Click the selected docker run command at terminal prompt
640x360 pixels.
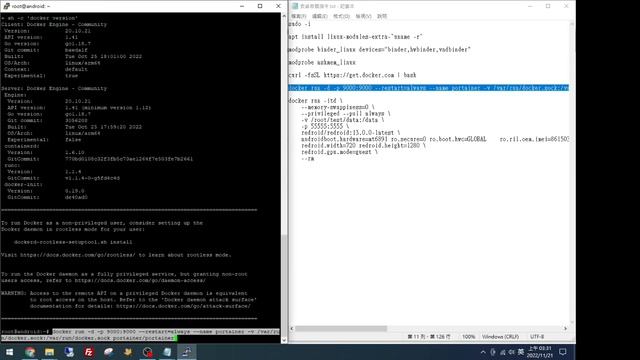(x=140, y=335)
